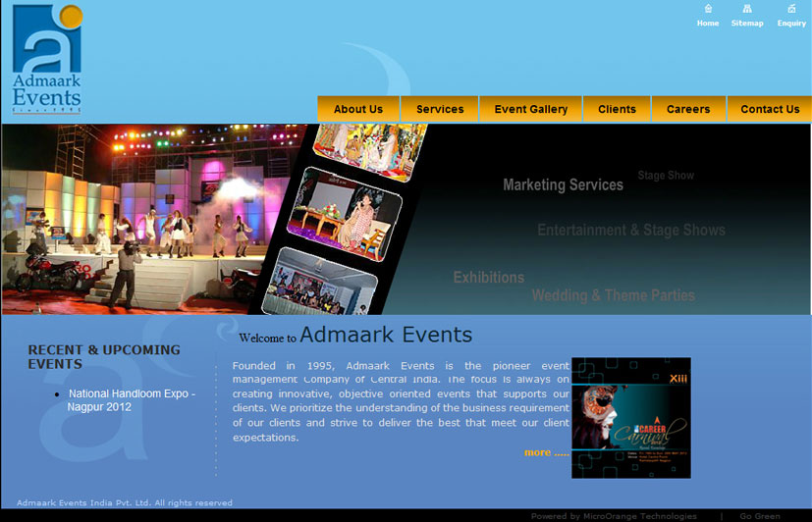Screen dimensions: 812x522
Task: Click the Go Green footer link
Action: [x=760, y=516]
